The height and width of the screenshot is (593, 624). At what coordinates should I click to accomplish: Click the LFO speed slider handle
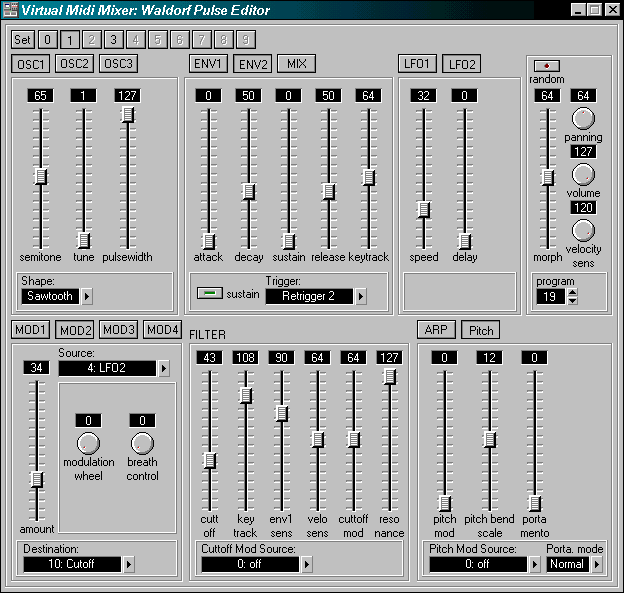424,209
